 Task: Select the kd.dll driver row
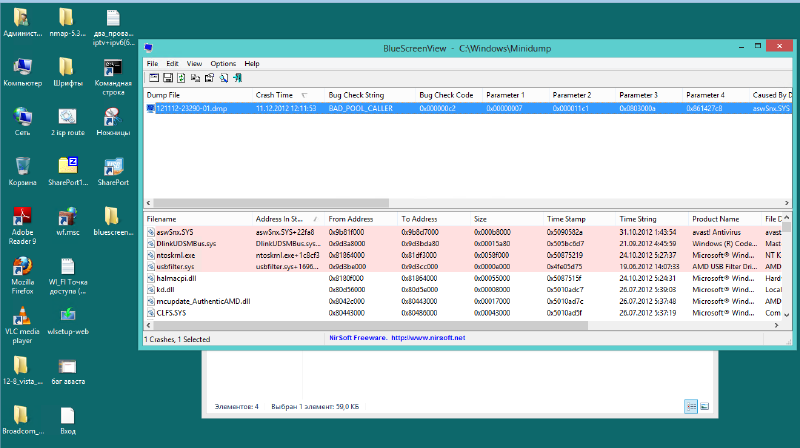click(x=463, y=290)
